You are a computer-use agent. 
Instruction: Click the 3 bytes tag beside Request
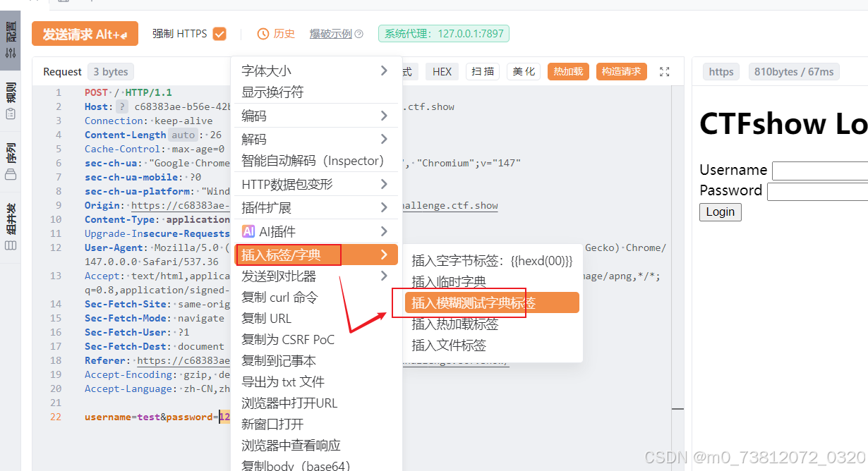tap(111, 72)
